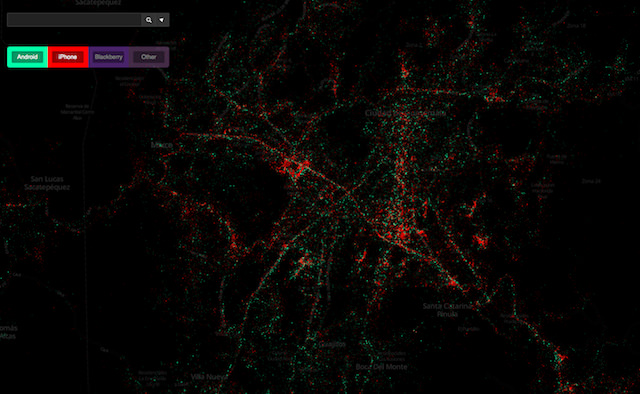Enable the purple Blackberry layer button
Viewport: 640px width, 394px height.
109,57
